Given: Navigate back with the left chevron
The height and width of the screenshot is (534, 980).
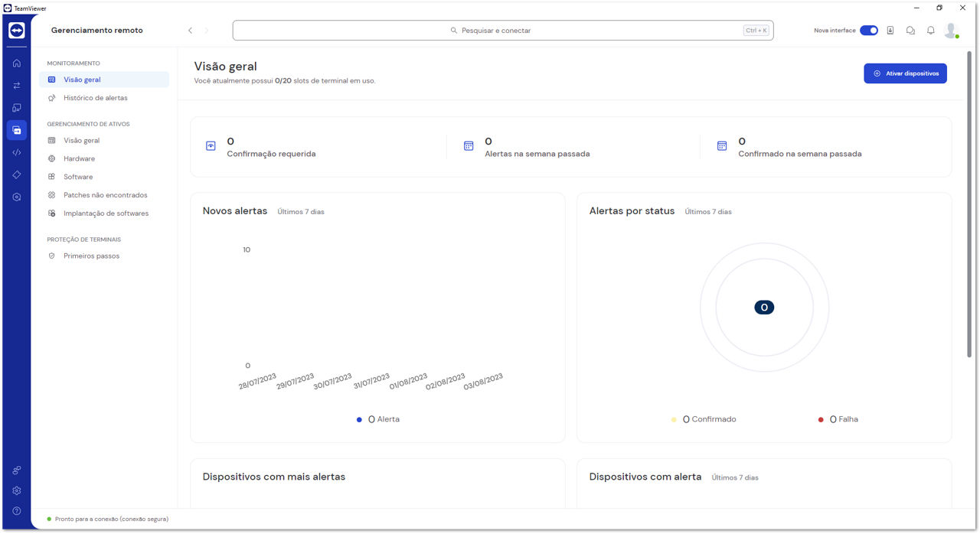Looking at the screenshot, I should pyautogui.click(x=190, y=31).
